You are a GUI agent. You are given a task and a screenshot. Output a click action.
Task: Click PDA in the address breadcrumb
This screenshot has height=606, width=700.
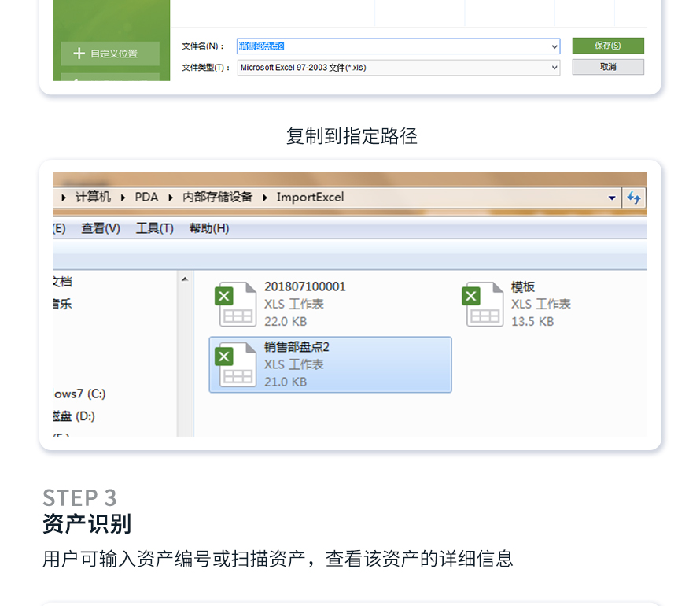coord(146,197)
